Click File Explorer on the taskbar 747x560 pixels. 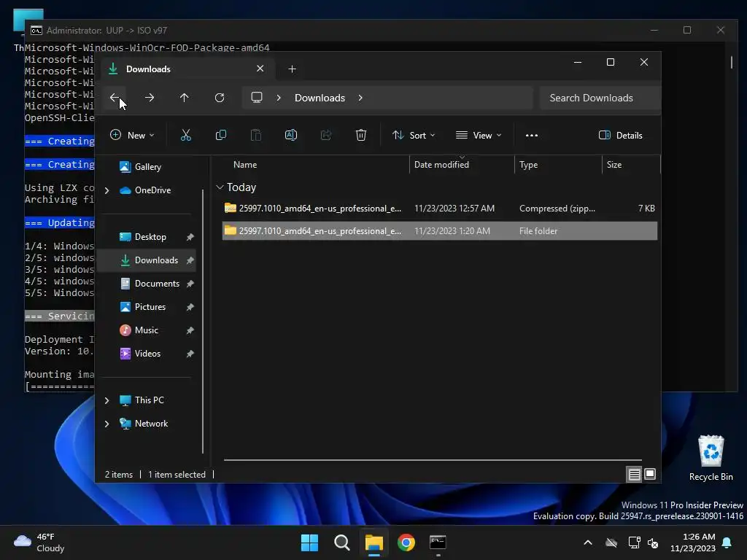pyautogui.click(x=374, y=542)
